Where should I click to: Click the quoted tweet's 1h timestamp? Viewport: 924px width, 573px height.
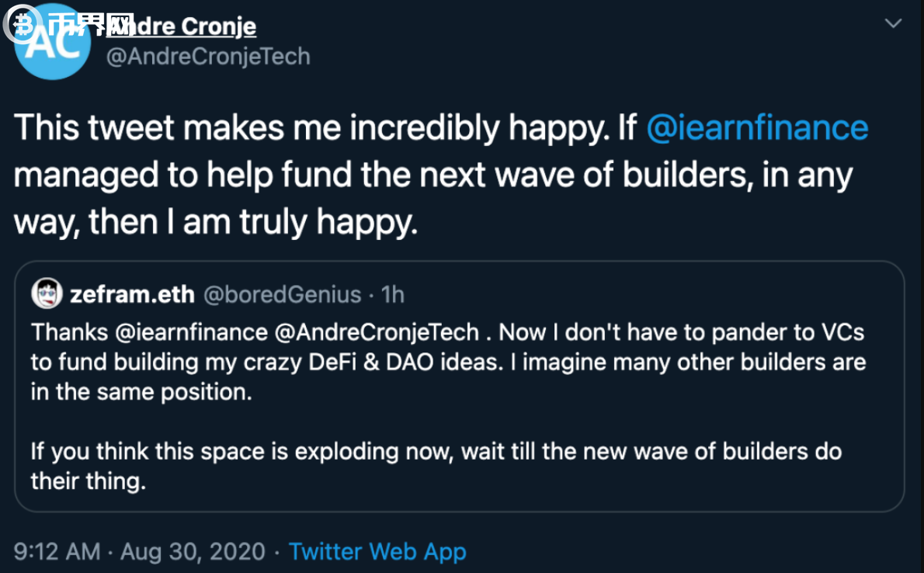[x=394, y=295]
